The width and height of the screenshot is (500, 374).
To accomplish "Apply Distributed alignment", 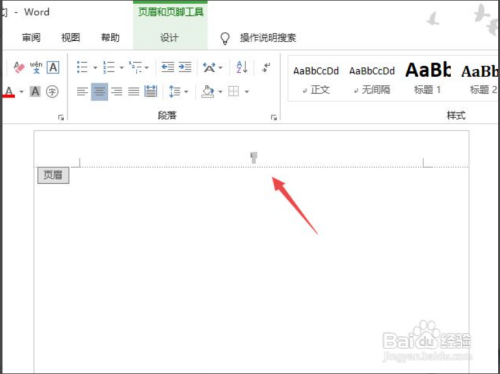I will point(151,91).
